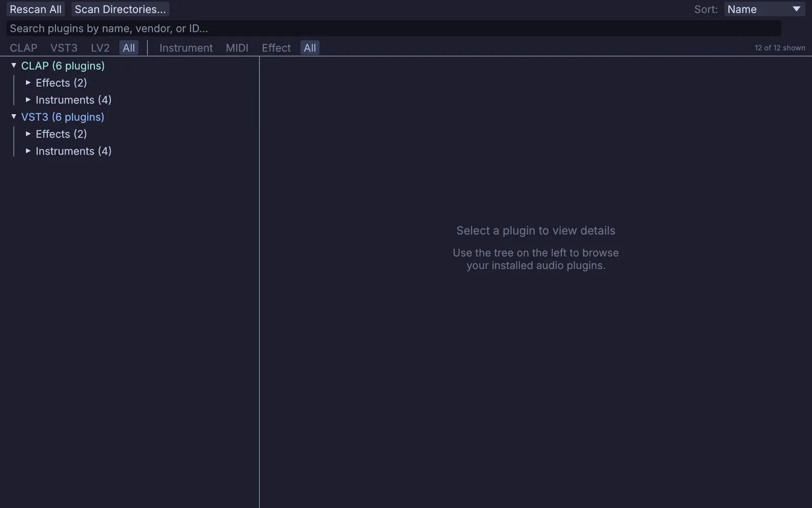This screenshot has width=812, height=508.
Task: Click the Rescan All button
Action: coord(36,9)
